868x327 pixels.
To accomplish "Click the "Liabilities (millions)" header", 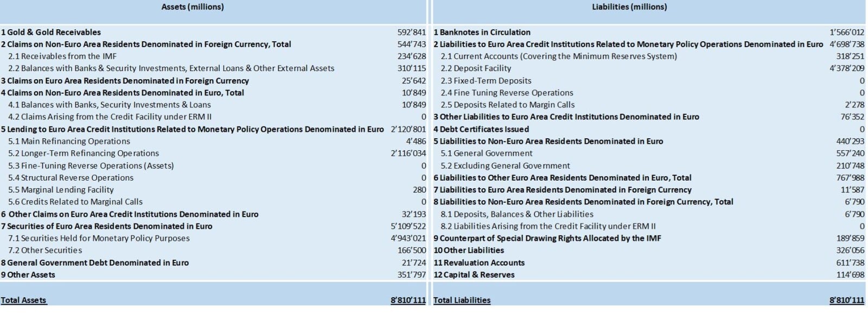I will click(629, 7).
